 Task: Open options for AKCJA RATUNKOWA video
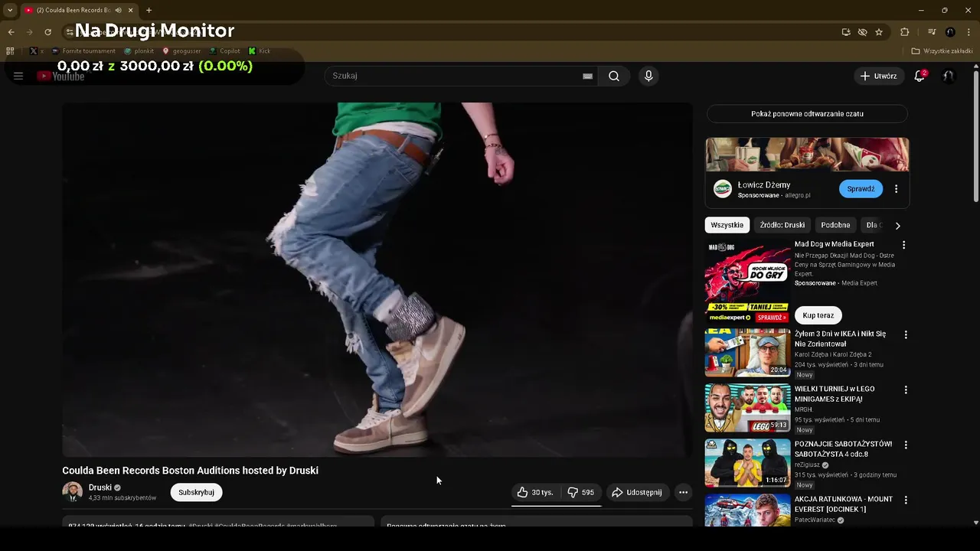[x=906, y=500]
